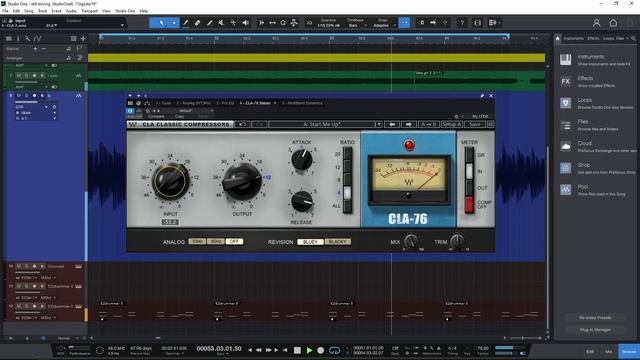The width and height of the screenshot is (640, 360).
Task: Select the Bend tool
Action: [233, 23]
